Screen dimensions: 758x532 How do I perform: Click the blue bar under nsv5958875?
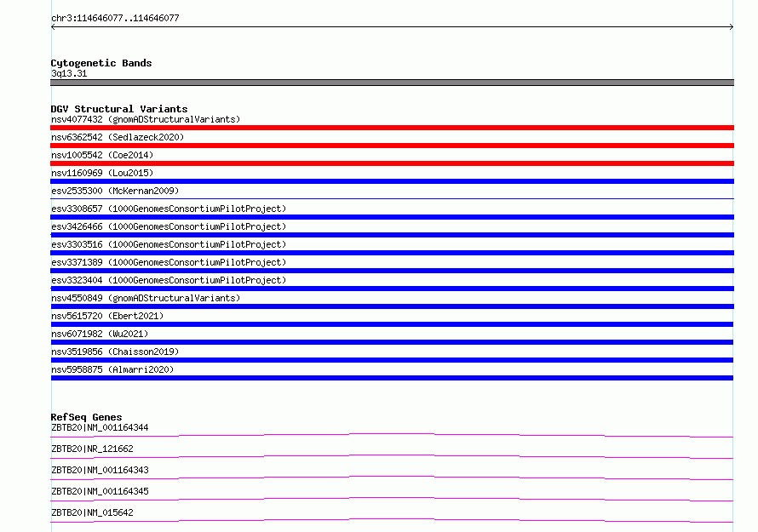392,378
